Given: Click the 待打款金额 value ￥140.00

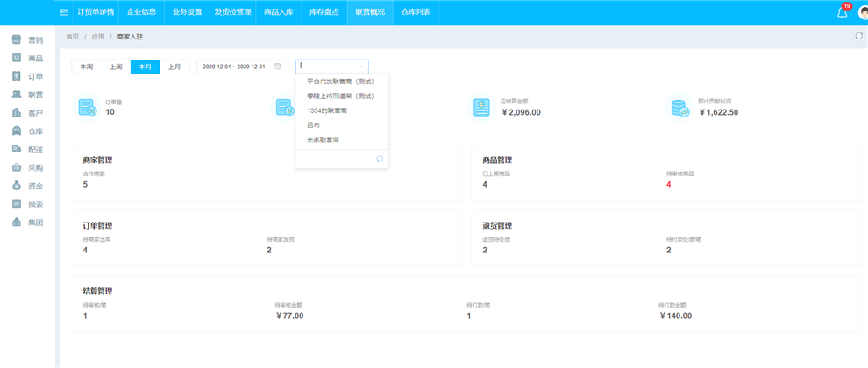Looking at the screenshot, I should click(x=675, y=316).
